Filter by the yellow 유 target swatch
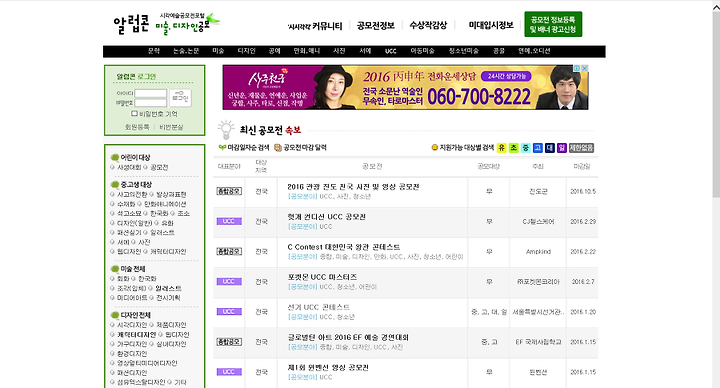The image size is (720, 388). coord(501,148)
